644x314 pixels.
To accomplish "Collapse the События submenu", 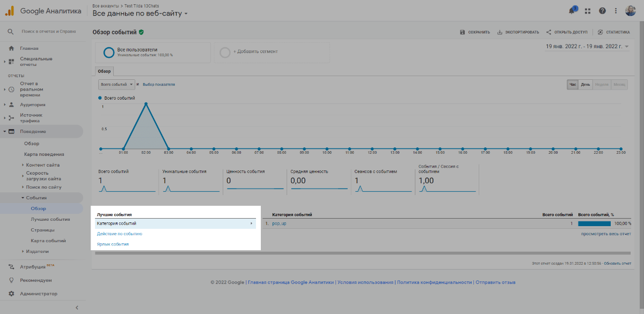I will click(x=23, y=198).
